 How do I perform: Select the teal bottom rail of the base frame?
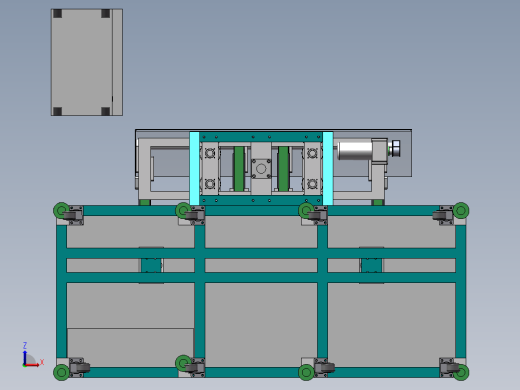261,372
